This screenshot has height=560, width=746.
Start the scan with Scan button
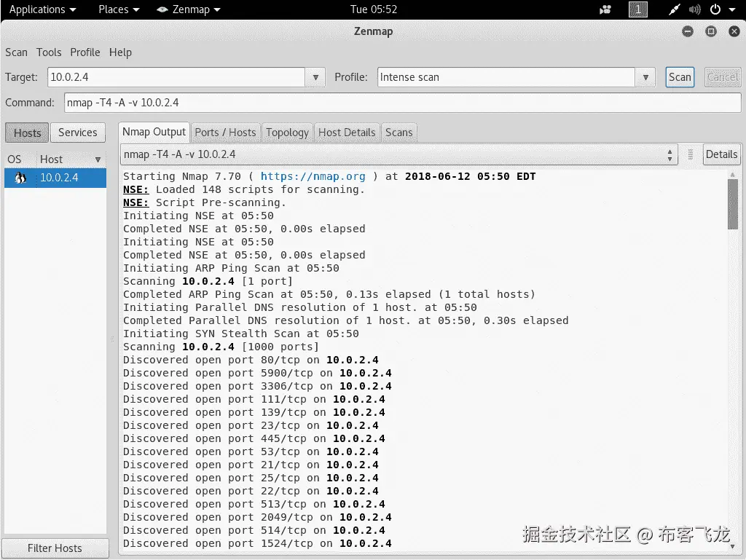pos(680,77)
